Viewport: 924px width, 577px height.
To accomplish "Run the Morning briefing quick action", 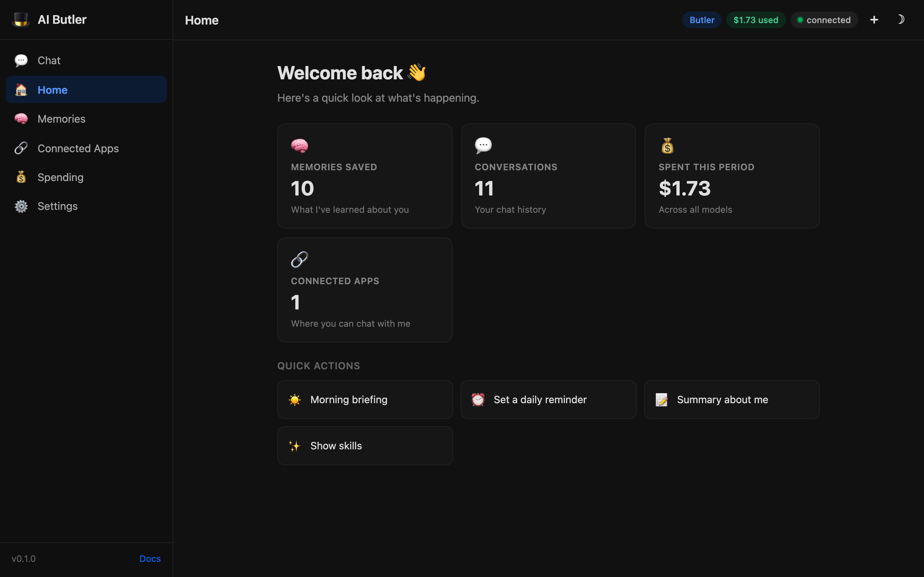I will click(364, 399).
